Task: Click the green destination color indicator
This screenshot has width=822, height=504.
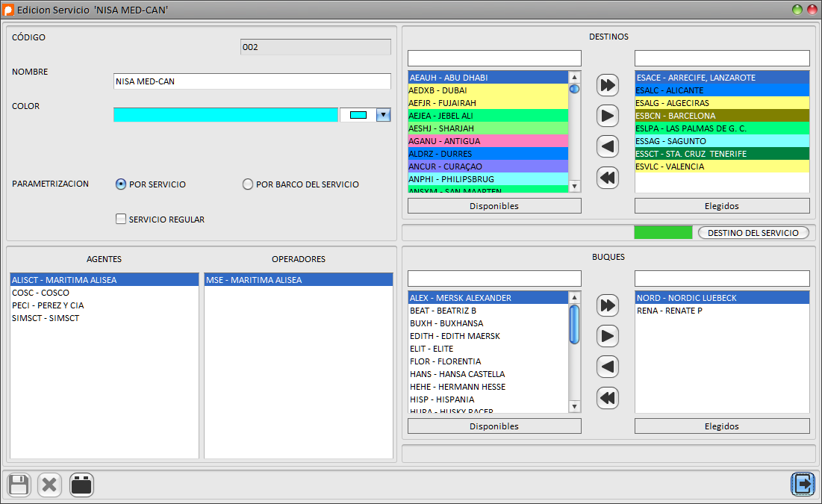Action: (x=663, y=233)
